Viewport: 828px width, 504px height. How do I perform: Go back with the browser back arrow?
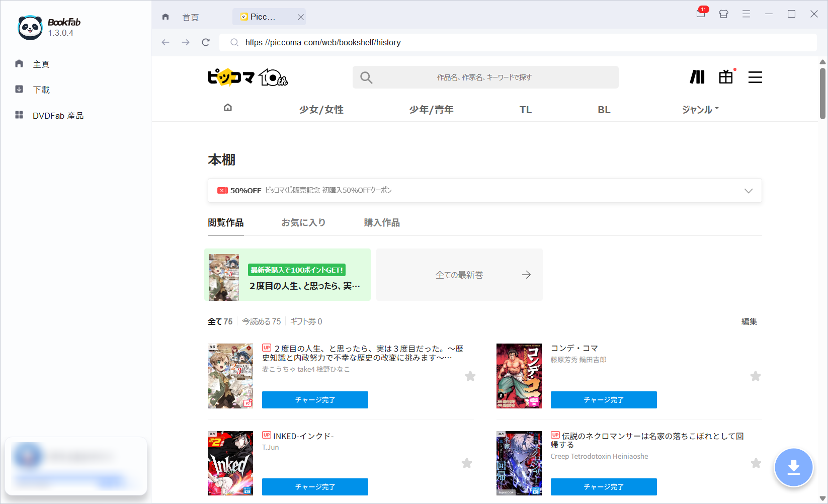coord(165,42)
